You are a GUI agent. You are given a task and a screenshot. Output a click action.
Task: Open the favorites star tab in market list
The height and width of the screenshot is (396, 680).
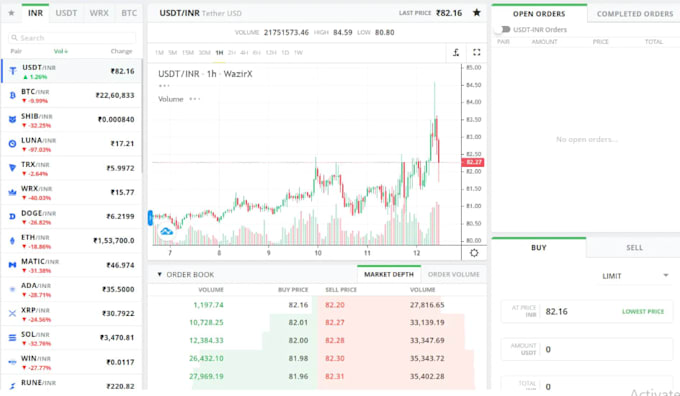click(x=11, y=13)
